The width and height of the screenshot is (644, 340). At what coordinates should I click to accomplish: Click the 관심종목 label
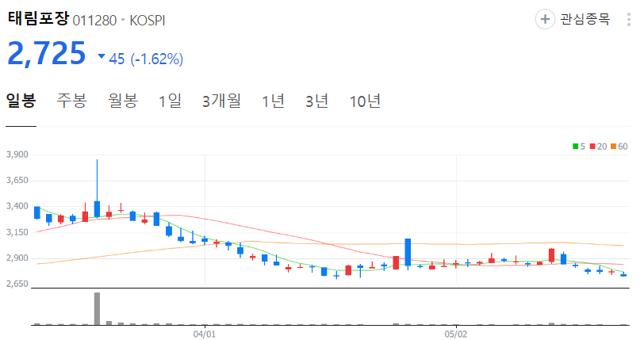[x=585, y=19]
